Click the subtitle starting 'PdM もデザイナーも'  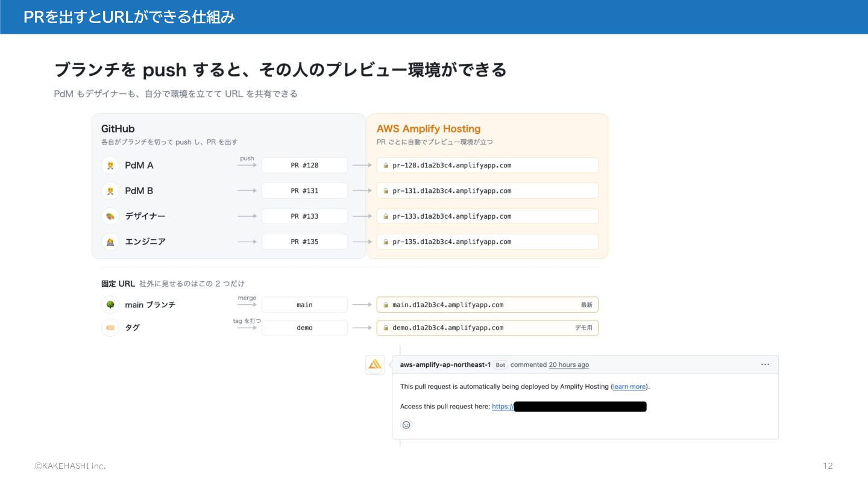(175, 94)
